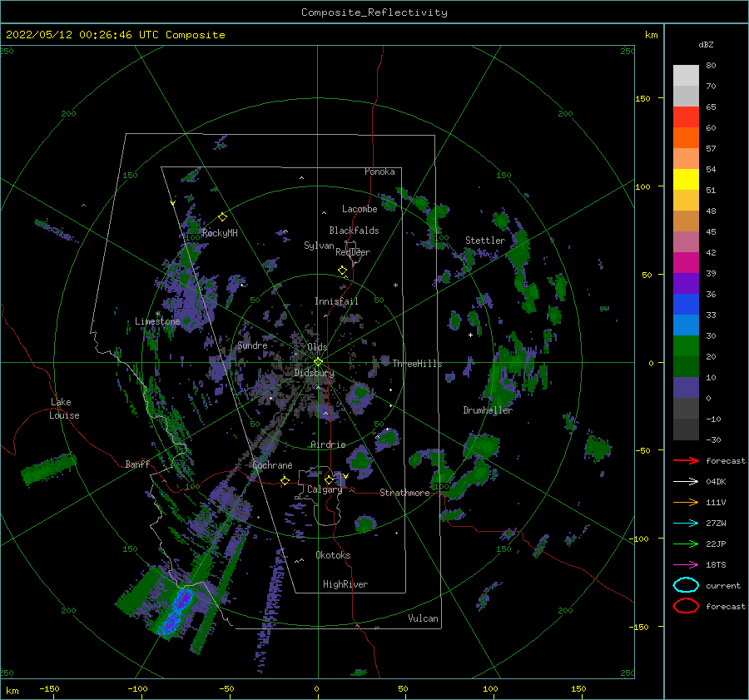This screenshot has width=749, height=700.
Task: Click the 2022/05/12 00:26:46 UTC timestamp
Action: (116, 35)
